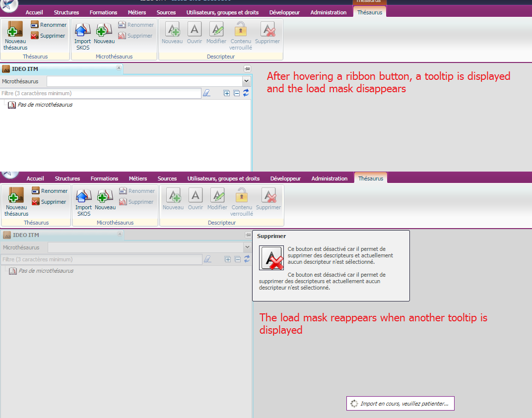Click Microthésaurus Nouveau book icon in lower ribbon

[x=105, y=196]
